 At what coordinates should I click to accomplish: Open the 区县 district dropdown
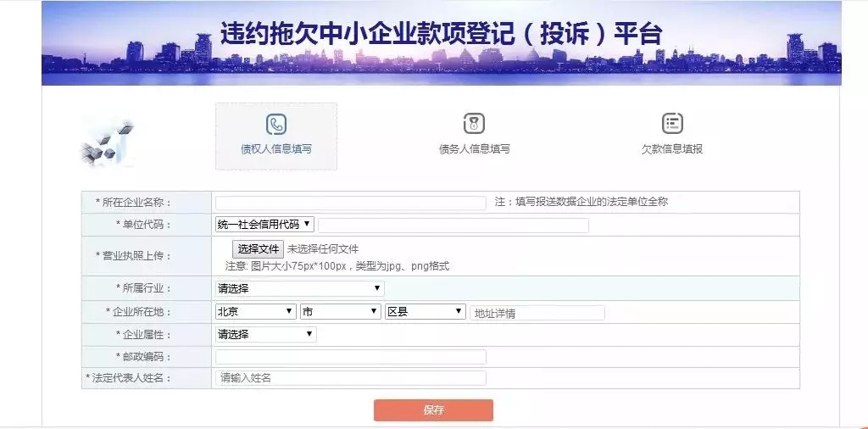tap(425, 312)
